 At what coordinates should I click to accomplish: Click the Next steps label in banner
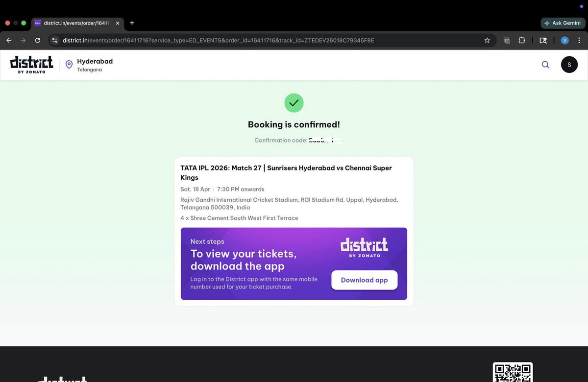(x=207, y=241)
